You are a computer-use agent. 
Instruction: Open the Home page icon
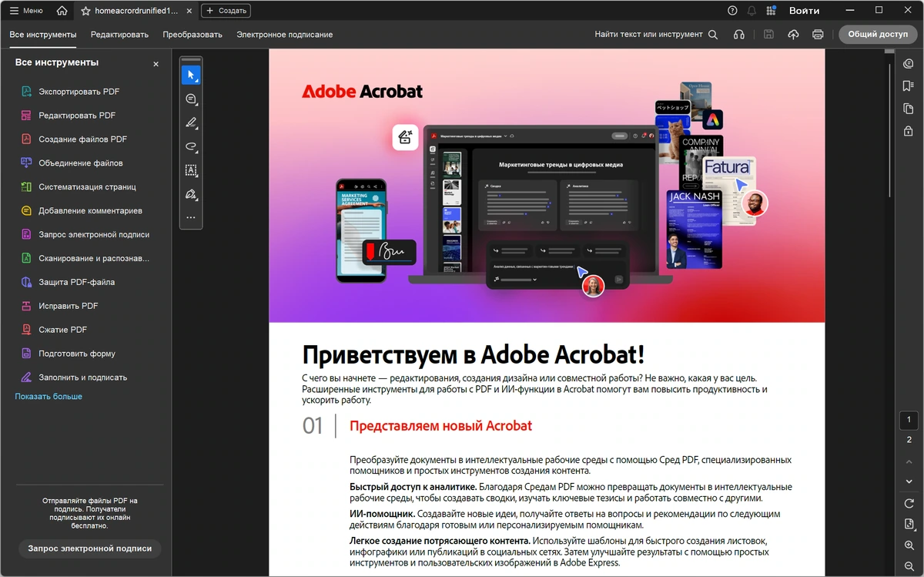click(62, 11)
